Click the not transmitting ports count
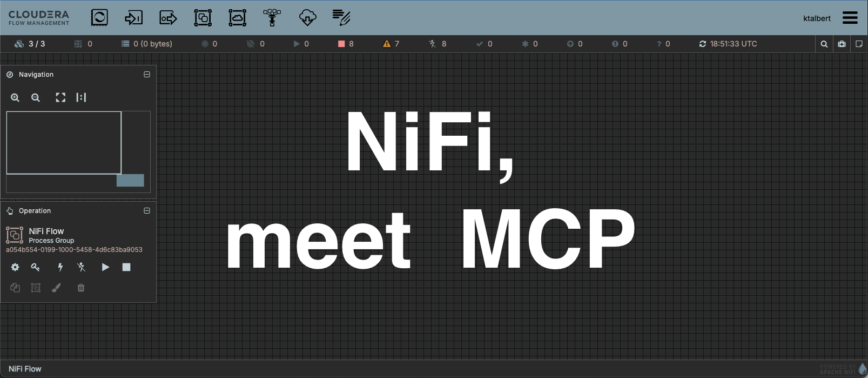Image resolution: width=868 pixels, height=378 pixels. tap(256, 44)
